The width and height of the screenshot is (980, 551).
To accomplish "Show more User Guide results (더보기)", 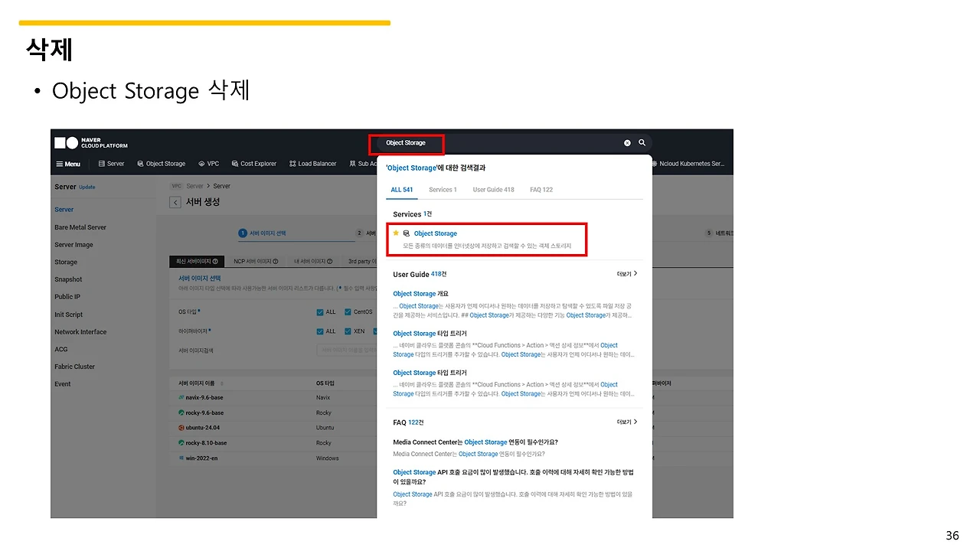I will click(627, 274).
